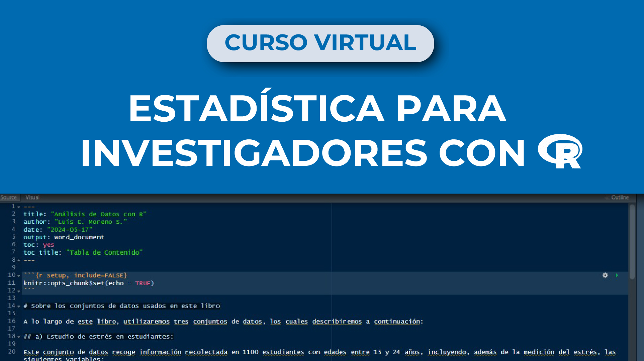The height and width of the screenshot is (361, 644).
Task: Switch to the Source editor tab
Action: tap(9, 198)
